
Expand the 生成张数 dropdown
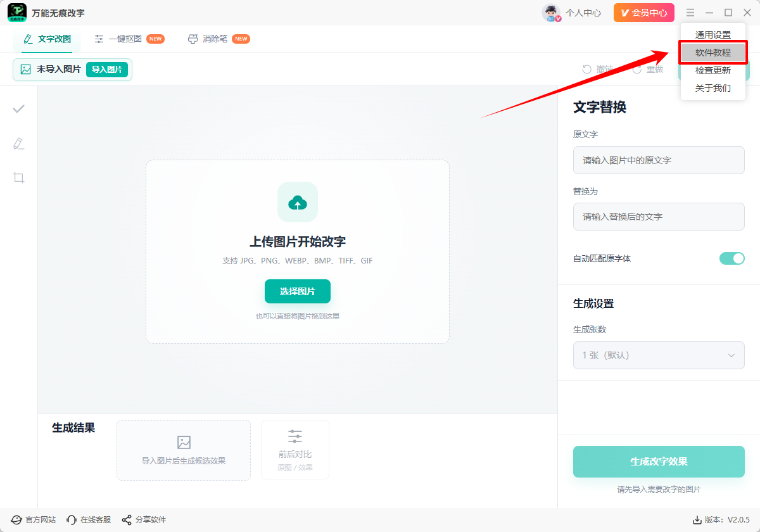[659, 355]
